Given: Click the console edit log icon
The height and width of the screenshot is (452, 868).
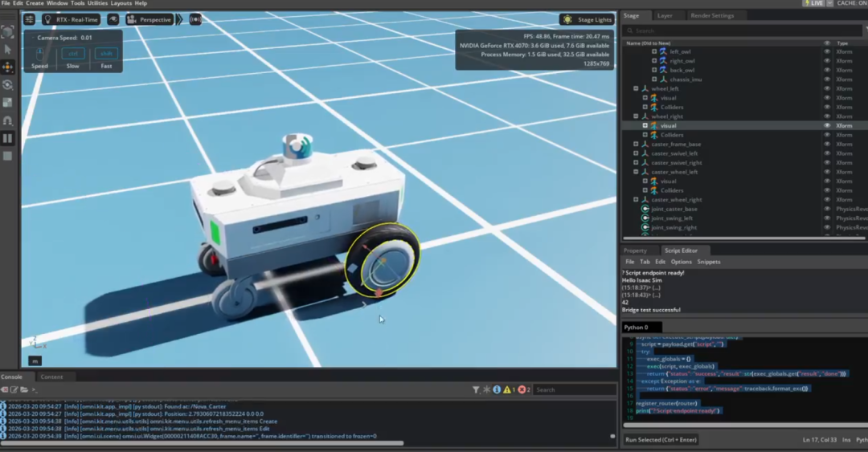Looking at the screenshot, I should click(x=14, y=389).
